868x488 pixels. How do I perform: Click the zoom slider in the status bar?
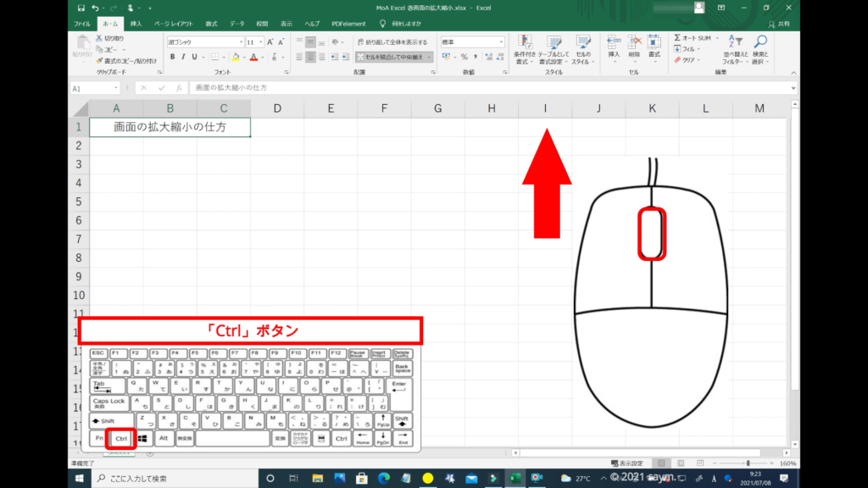tap(748, 463)
